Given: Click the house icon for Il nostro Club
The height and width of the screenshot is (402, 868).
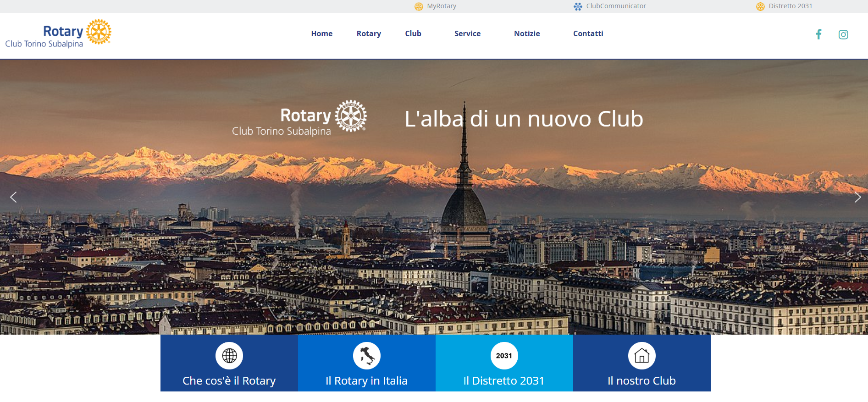Looking at the screenshot, I should point(641,356).
